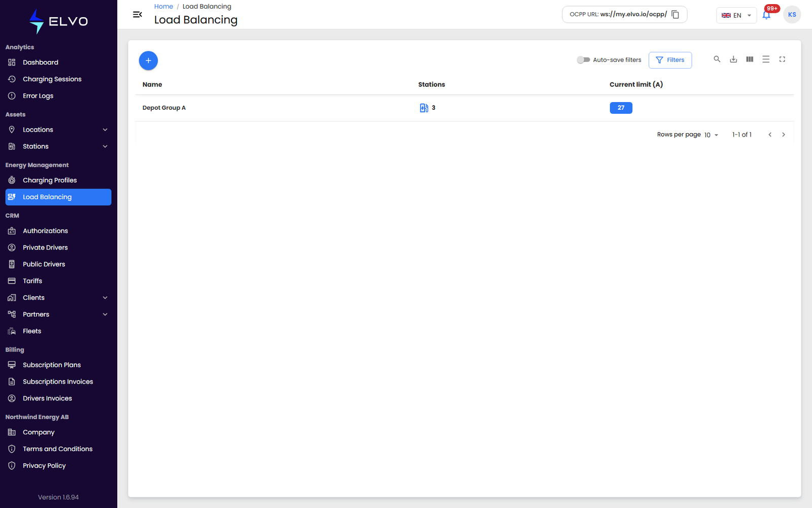The image size is (812, 508).
Task: Click the Privacy Policy shield icon
Action: pyautogui.click(x=12, y=466)
